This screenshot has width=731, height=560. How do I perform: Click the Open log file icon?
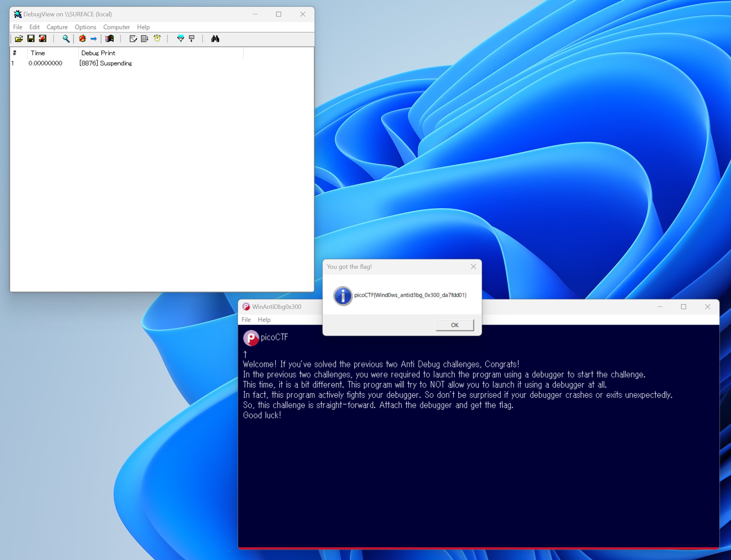(x=19, y=39)
